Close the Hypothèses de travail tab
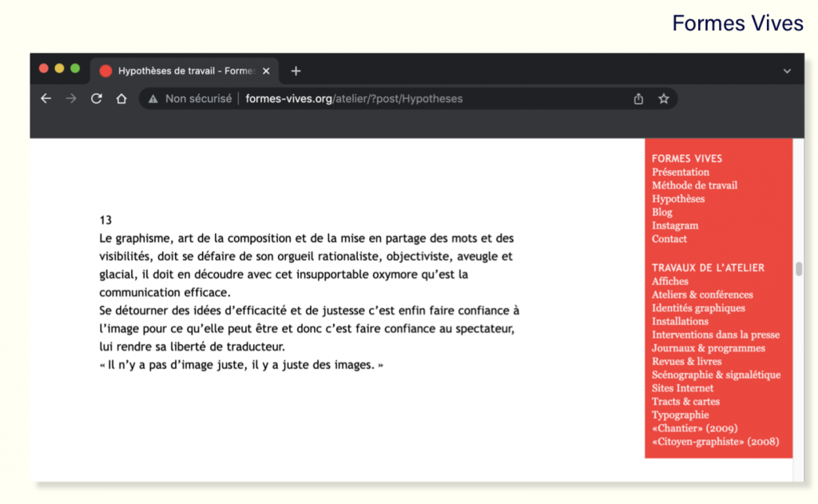Image resolution: width=818 pixels, height=504 pixels. coord(266,71)
